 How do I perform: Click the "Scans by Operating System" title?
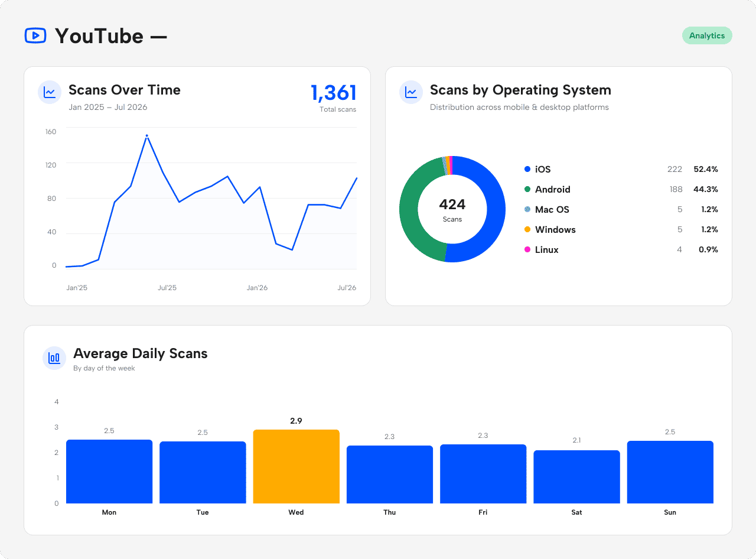pyautogui.click(x=520, y=90)
